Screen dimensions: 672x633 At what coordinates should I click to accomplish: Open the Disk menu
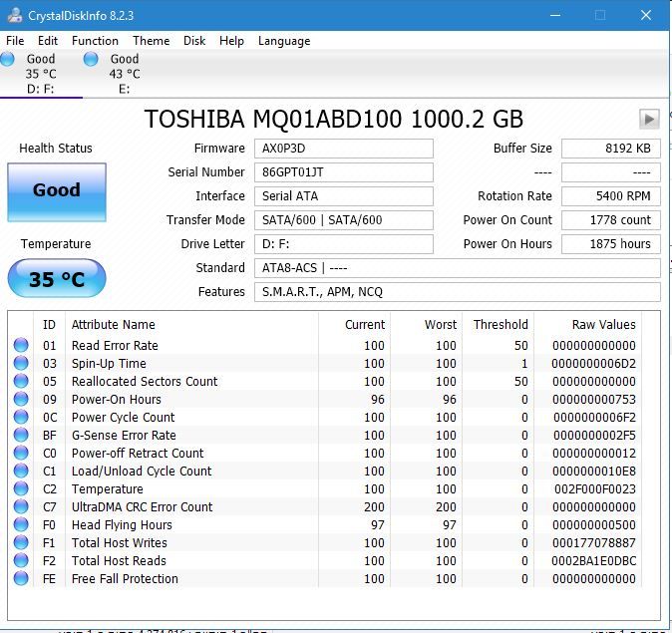(x=194, y=41)
